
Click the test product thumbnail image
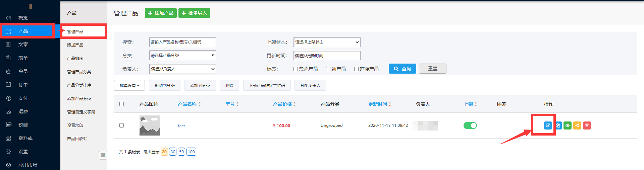pyautogui.click(x=150, y=125)
